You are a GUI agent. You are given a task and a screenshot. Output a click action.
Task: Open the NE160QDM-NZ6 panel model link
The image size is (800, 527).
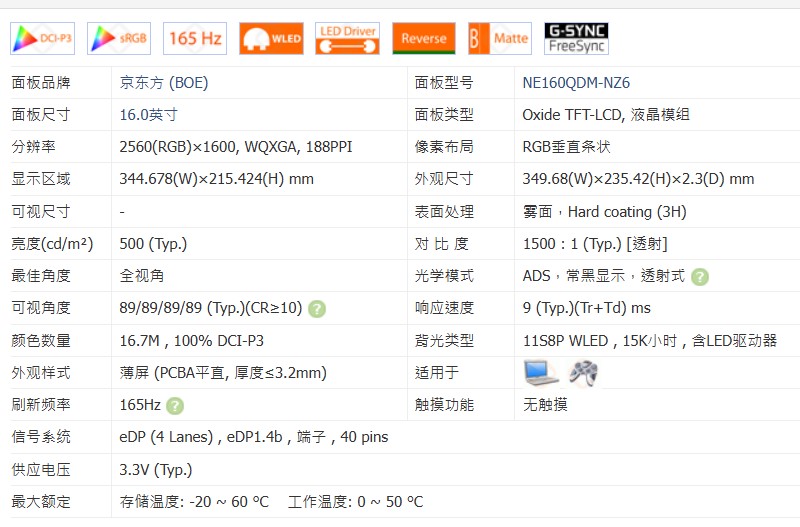point(576,83)
